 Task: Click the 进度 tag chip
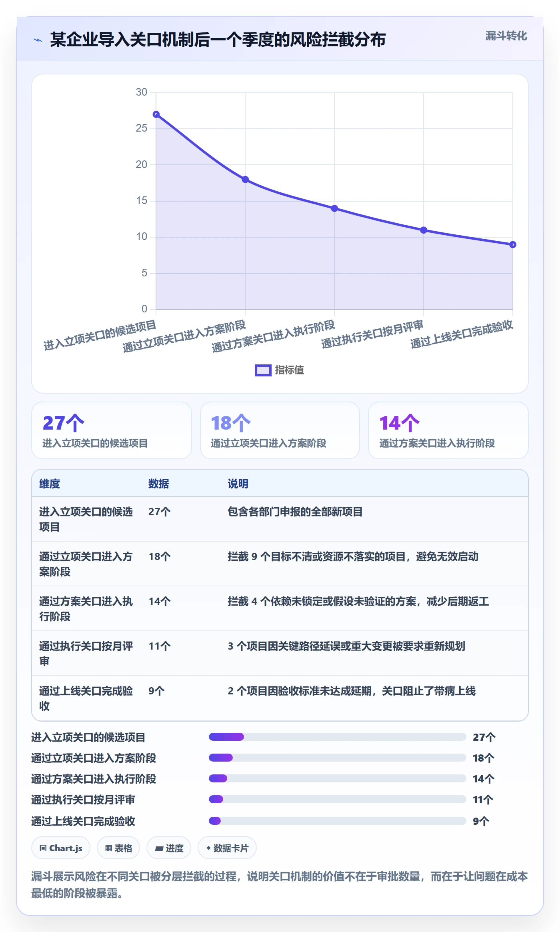(169, 848)
